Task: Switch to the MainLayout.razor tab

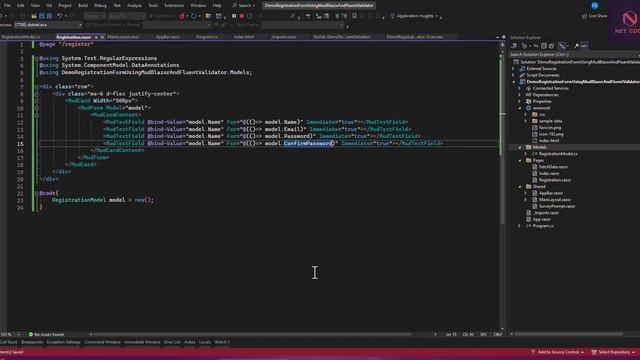Action: click(123, 37)
